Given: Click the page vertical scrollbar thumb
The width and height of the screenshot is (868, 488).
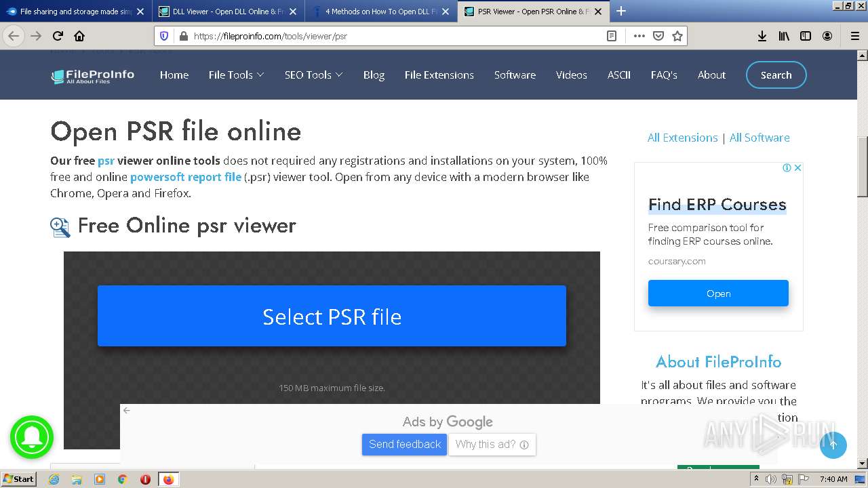Looking at the screenshot, I should click(x=862, y=165).
